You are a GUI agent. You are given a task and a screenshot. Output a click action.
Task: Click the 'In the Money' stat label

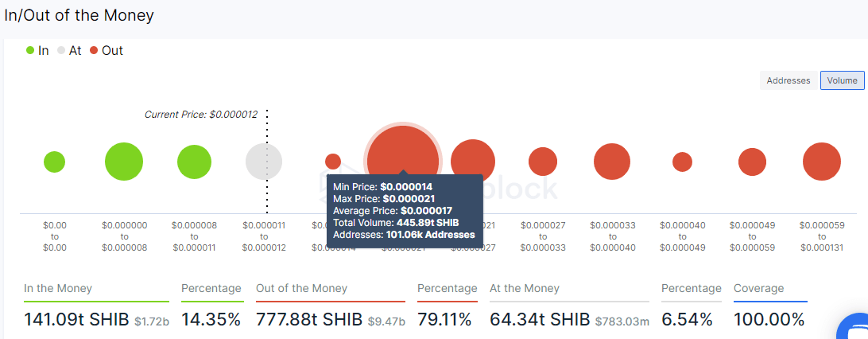[x=58, y=289]
